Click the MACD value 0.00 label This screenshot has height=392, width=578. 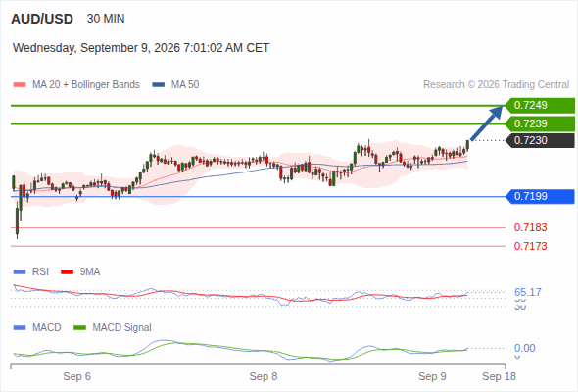[x=525, y=348]
